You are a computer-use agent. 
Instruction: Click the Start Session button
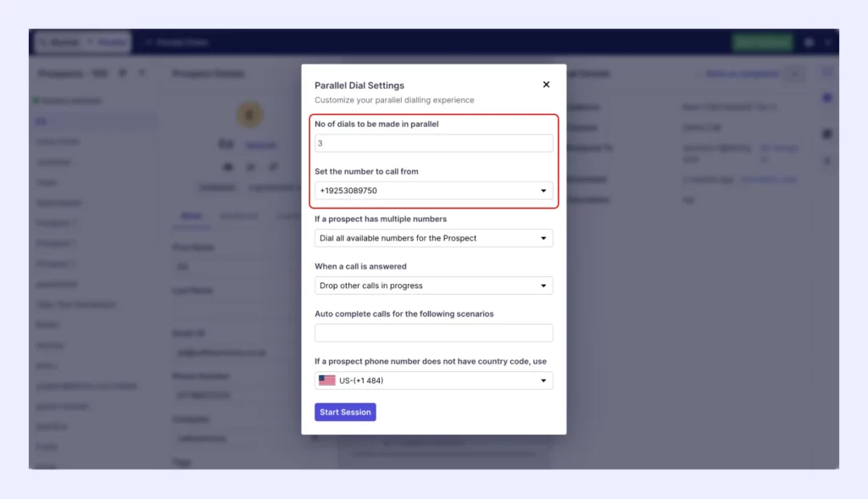pyautogui.click(x=346, y=412)
